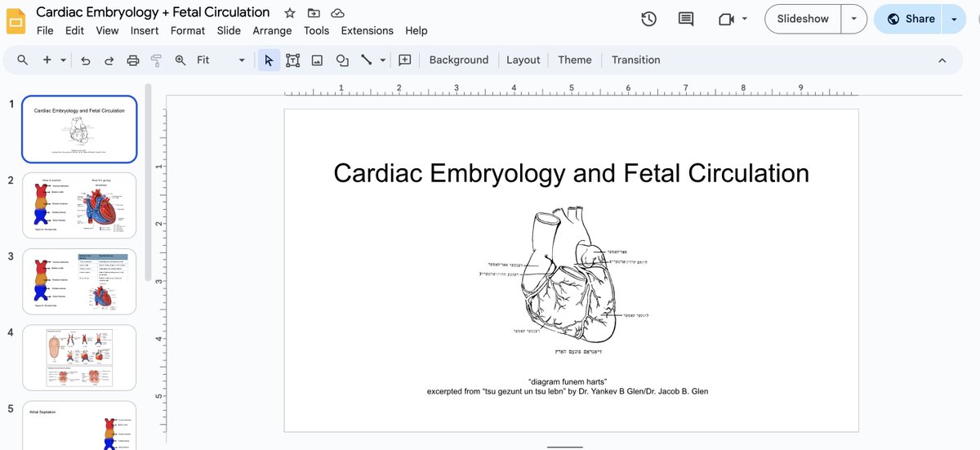Open the comments panel
Screen dimensions: 980x450
pos(686,19)
